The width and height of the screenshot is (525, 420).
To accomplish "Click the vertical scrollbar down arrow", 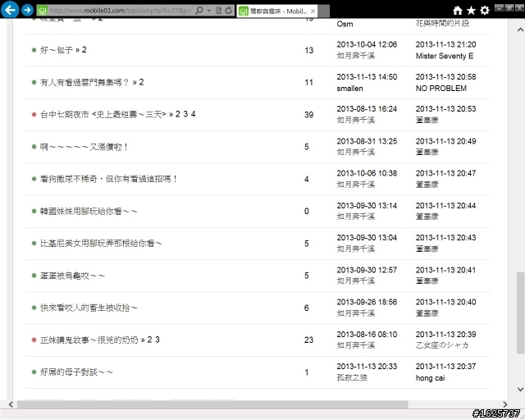I will coord(520,389).
